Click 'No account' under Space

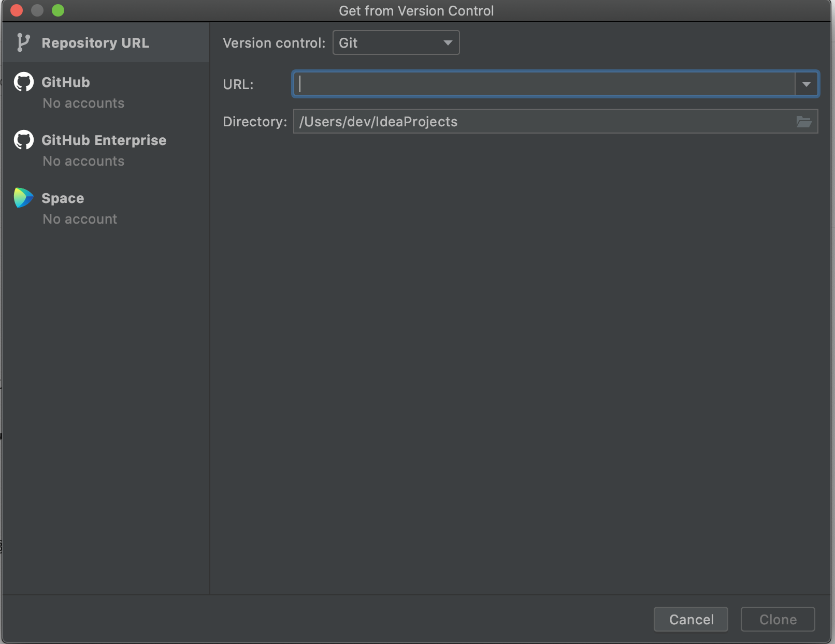80,219
